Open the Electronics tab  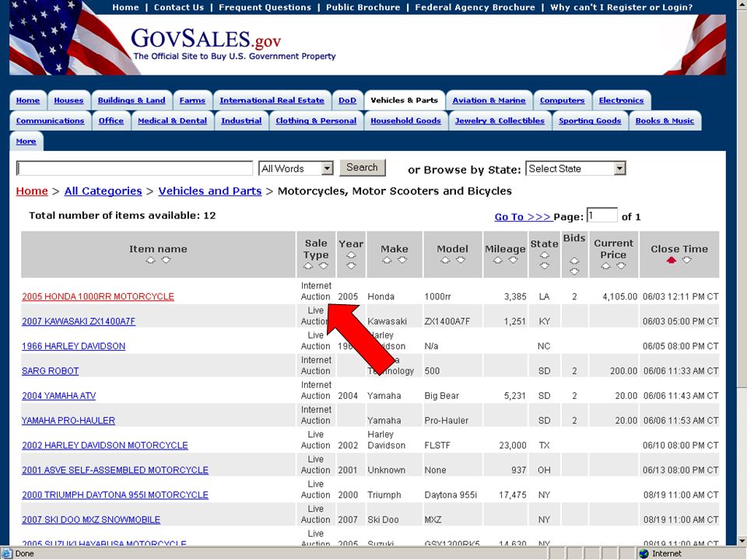pos(621,100)
